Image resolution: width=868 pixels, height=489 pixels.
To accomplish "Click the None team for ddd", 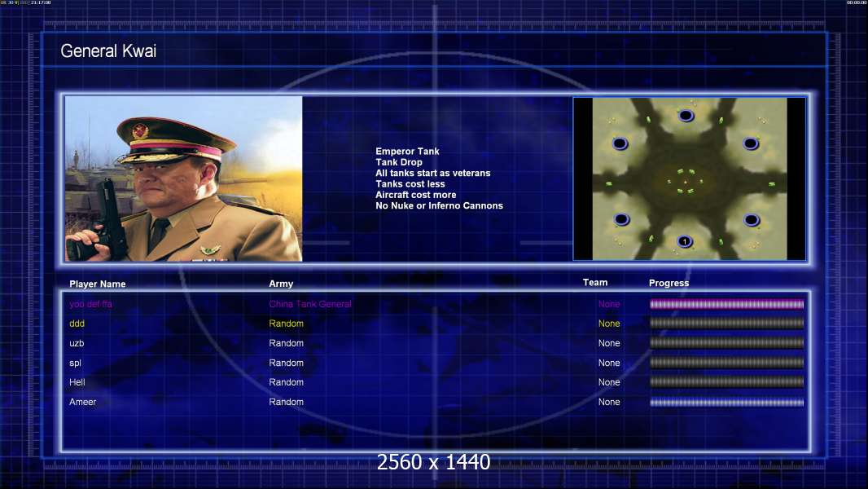I will [x=609, y=324].
